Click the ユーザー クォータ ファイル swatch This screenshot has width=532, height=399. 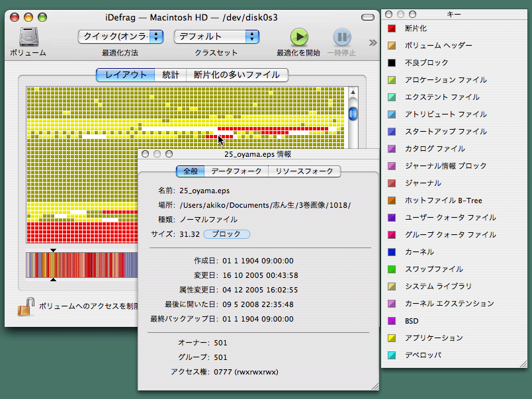392,218
